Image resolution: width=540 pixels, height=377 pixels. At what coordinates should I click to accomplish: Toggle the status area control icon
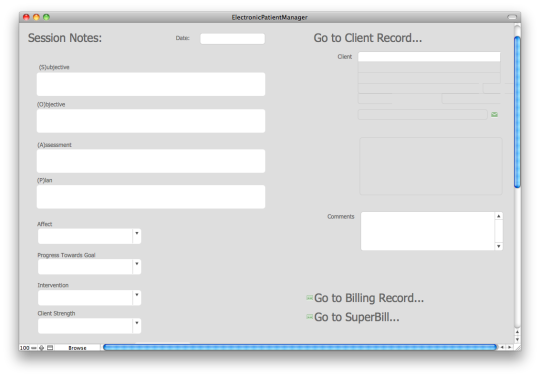(x=50, y=348)
